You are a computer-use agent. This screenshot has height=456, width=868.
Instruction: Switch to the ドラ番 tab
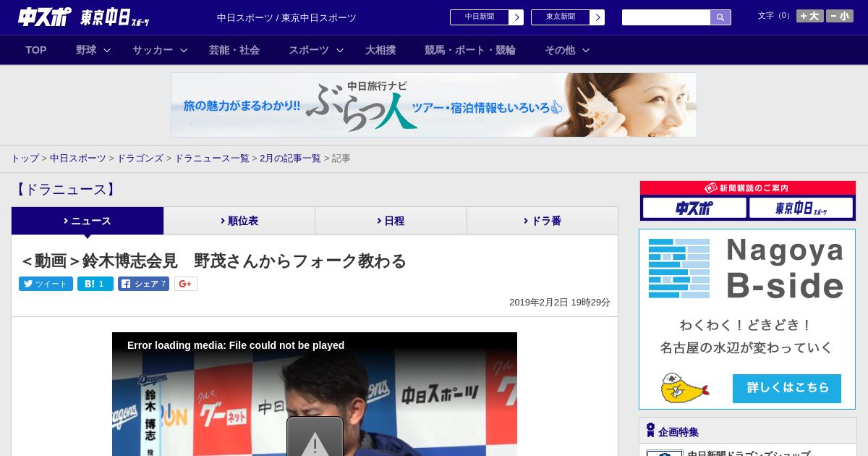tap(542, 221)
